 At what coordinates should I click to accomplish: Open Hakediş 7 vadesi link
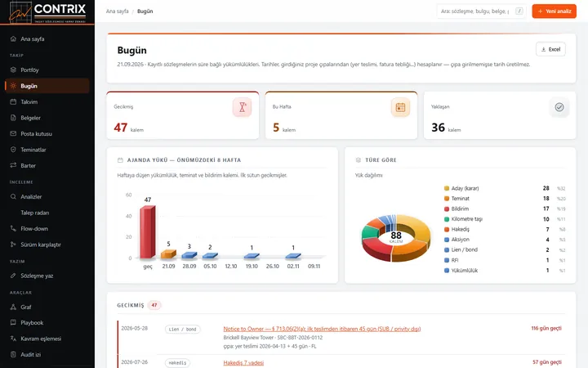tap(243, 363)
